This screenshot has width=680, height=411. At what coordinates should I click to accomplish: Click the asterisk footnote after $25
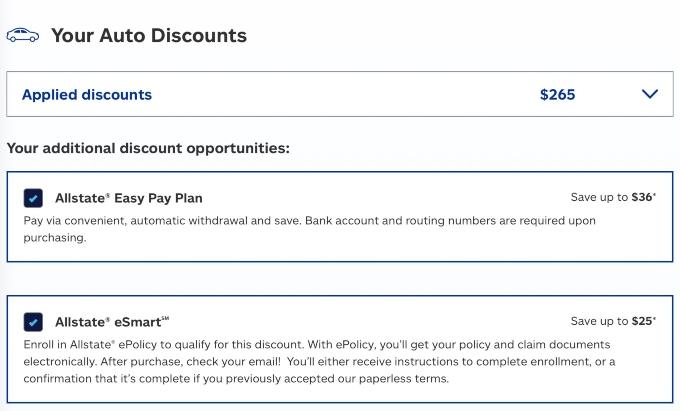point(654,318)
